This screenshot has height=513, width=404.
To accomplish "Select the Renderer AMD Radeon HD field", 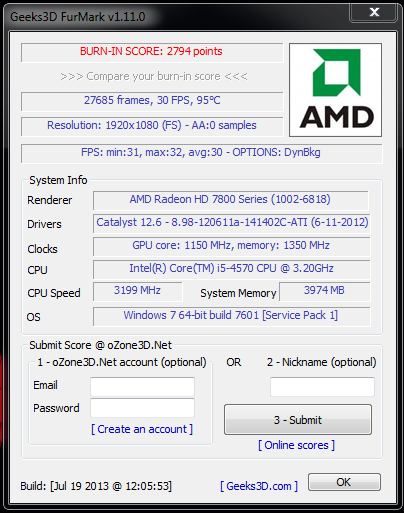I will coord(231,200).
